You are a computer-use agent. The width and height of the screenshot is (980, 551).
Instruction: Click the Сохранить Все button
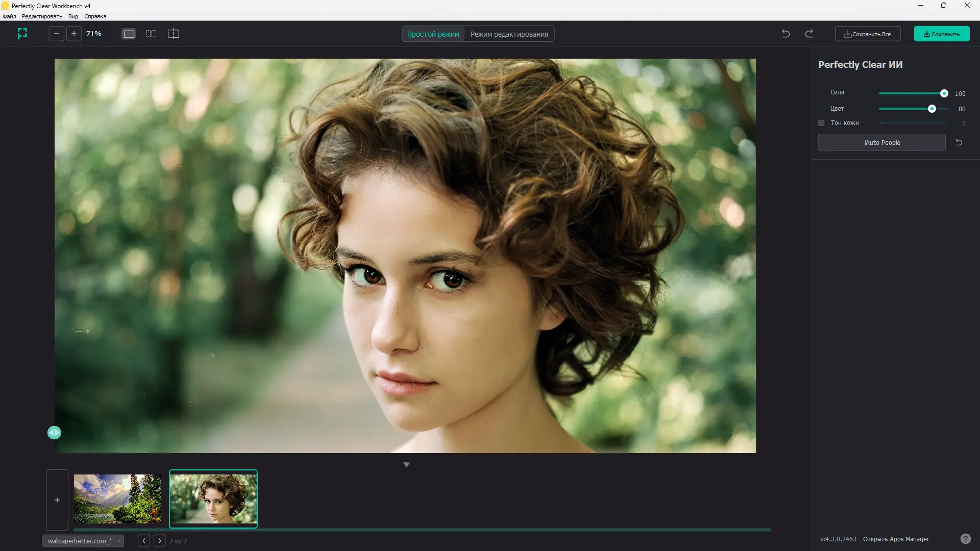pyautogui.click(x=867, y=34)
